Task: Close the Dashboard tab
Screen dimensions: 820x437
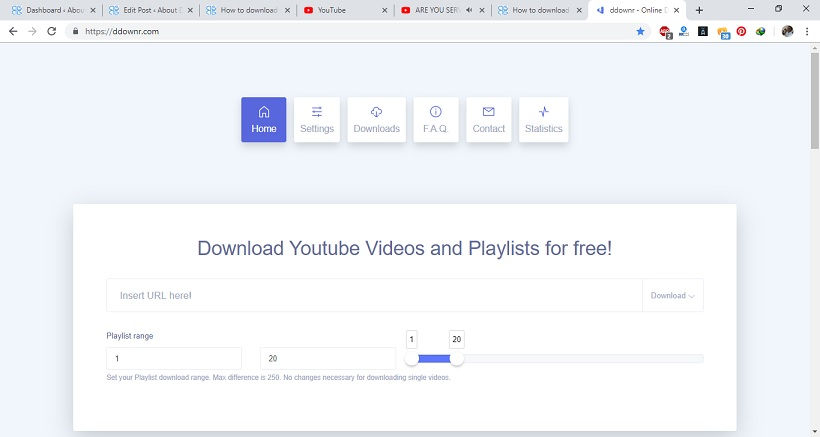Action: tap(93, 10)
